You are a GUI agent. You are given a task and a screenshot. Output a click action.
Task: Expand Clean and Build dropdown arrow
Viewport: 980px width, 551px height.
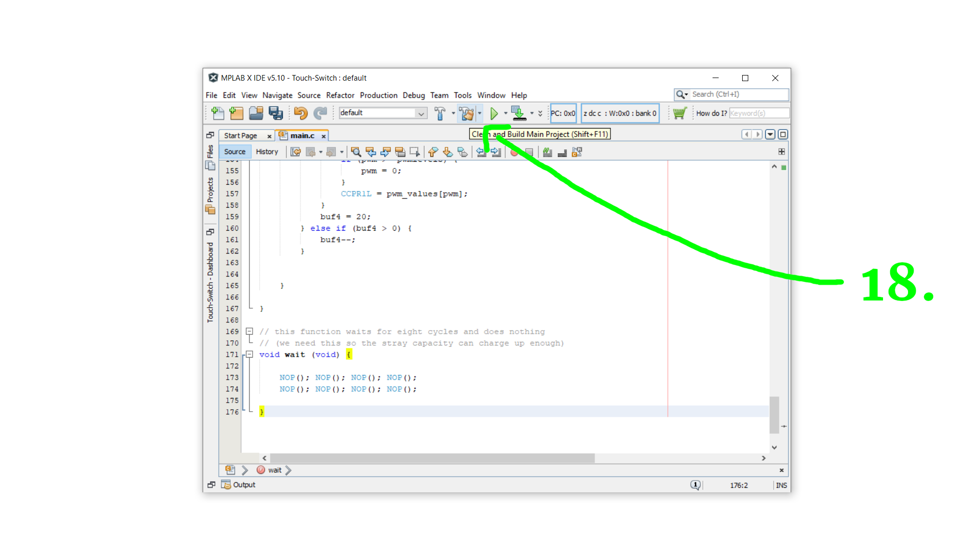pyautogui.click(x=480, y=113)
